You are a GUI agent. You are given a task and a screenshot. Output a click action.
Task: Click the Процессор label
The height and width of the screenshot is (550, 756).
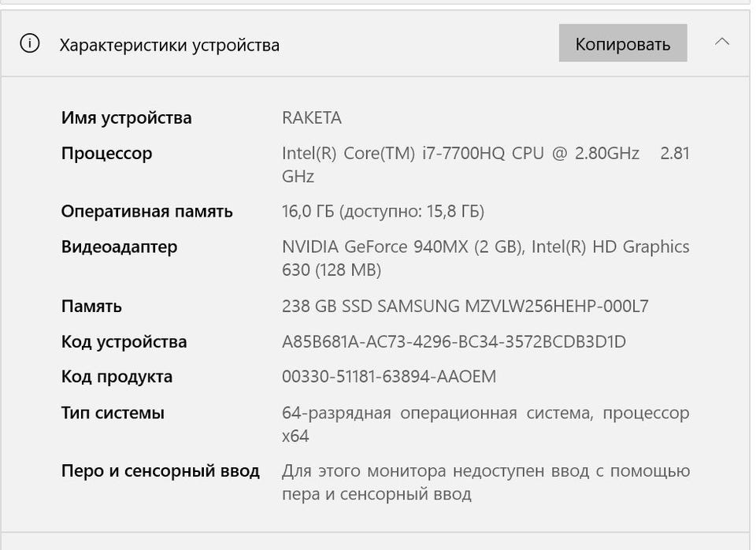[106, 154]
